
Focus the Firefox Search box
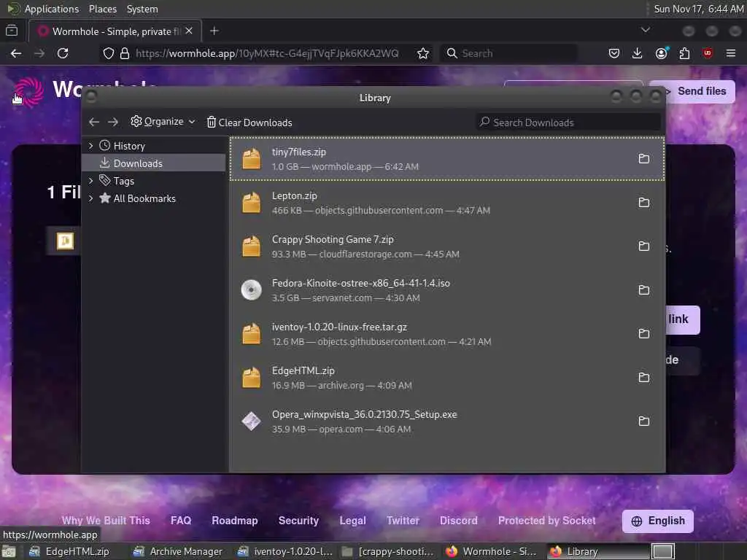click(508, 53)
